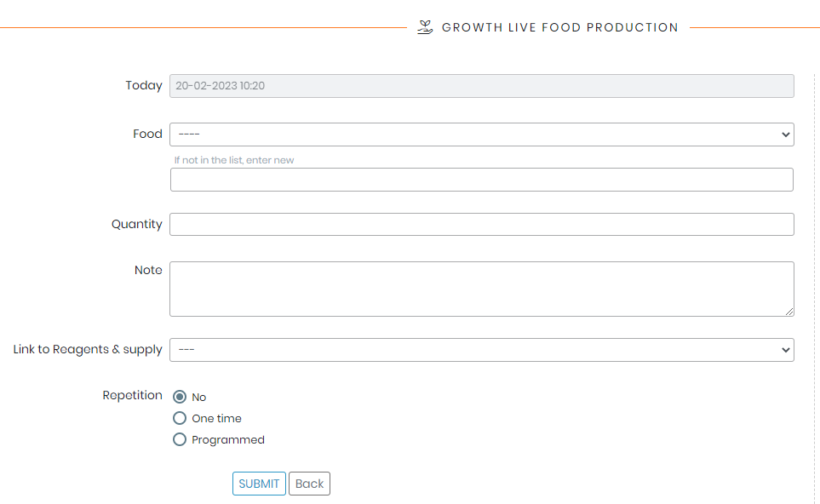Open the Food dropdown list
The width and height of the screenshot is (820, 504).
pyautogui.click(x=482, y=135)
